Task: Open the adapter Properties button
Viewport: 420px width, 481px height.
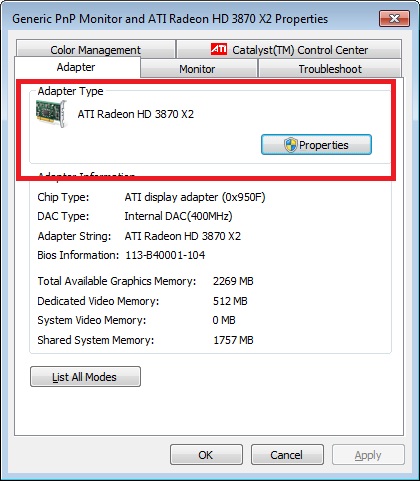Action: [x=316, y=145]
